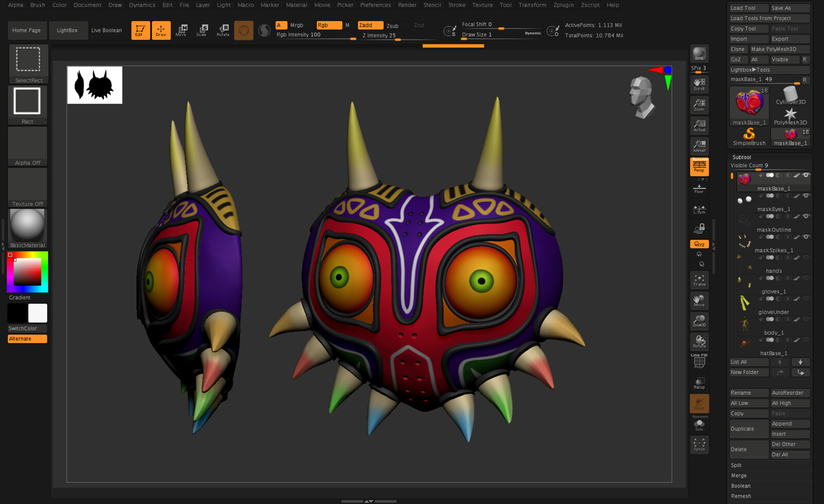Toggle Solo mode
This screenshot has height=504, width=824.
699,424
